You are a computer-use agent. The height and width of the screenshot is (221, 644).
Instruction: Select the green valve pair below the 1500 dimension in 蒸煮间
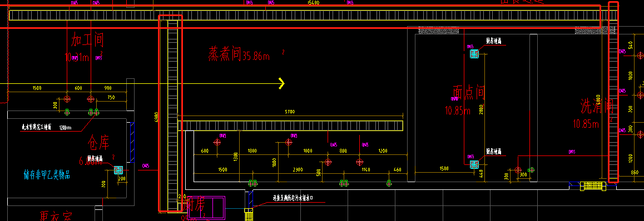[253, 183]
